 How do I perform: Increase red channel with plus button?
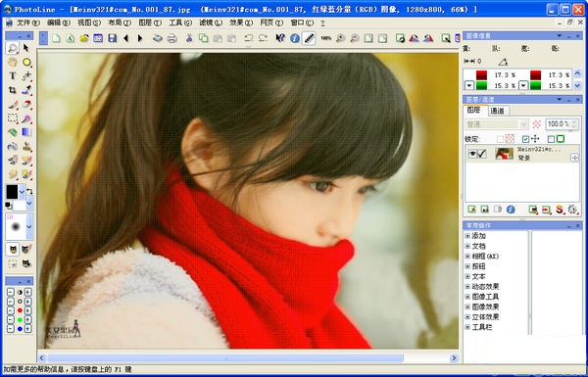point(27,310)
